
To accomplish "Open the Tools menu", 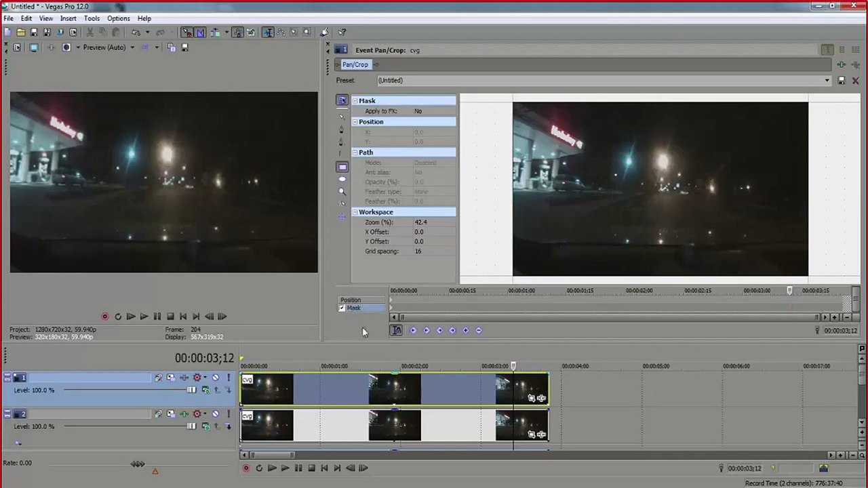I will tap(92, 18).
